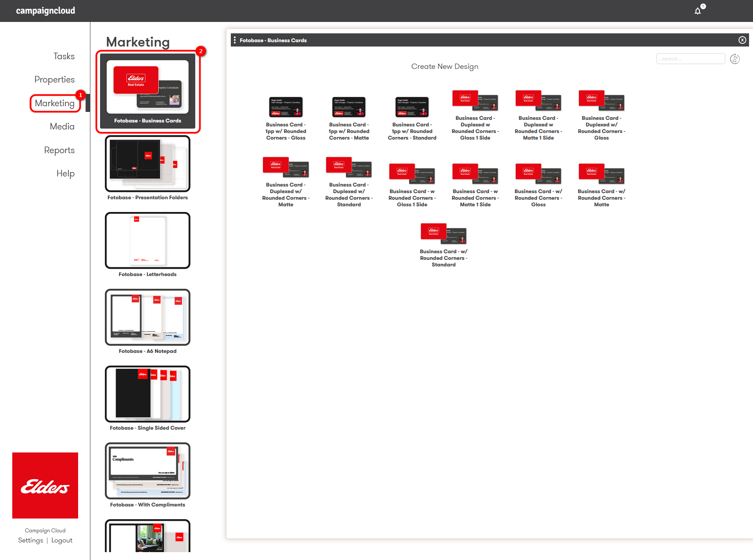Open Properties in the sidebar
Viewport: 753px width, 560px height.
54,79
